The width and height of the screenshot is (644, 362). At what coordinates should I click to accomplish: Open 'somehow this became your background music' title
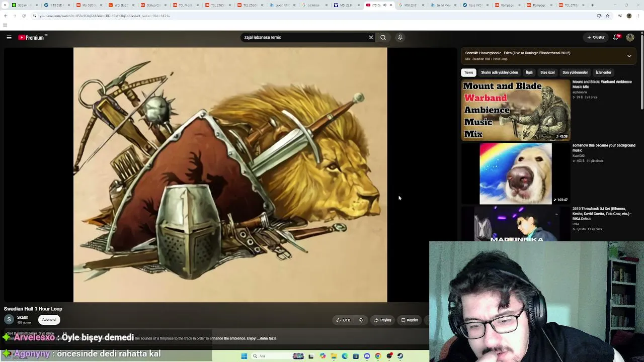point(604,148)
